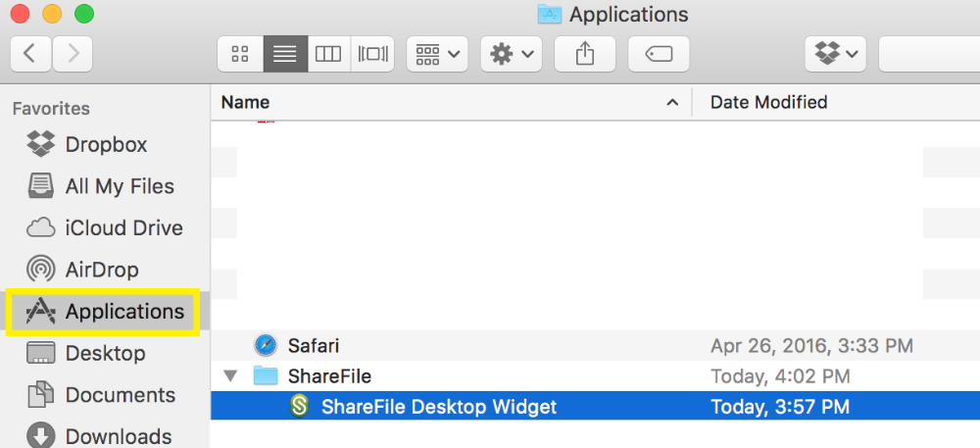The height and width of the screenshot is (448, 980).
Task: Click the red close window button
Action: coord(21,14)
